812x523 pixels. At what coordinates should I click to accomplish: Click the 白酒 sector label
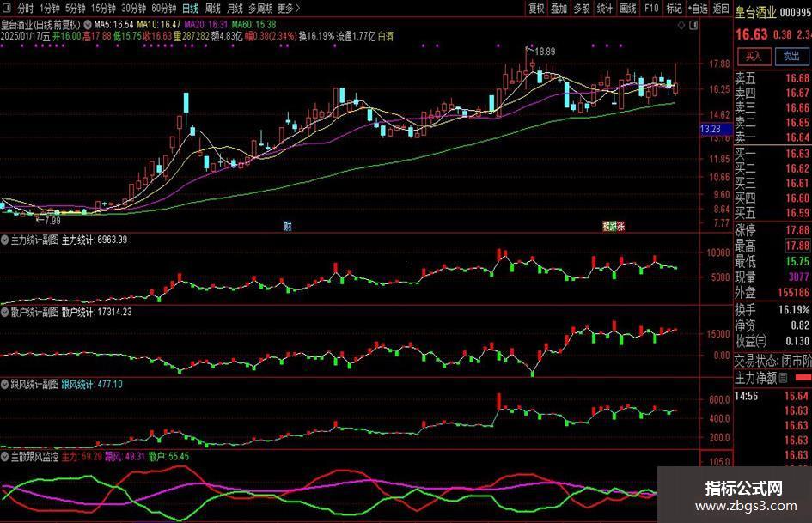tap(386, 36)
